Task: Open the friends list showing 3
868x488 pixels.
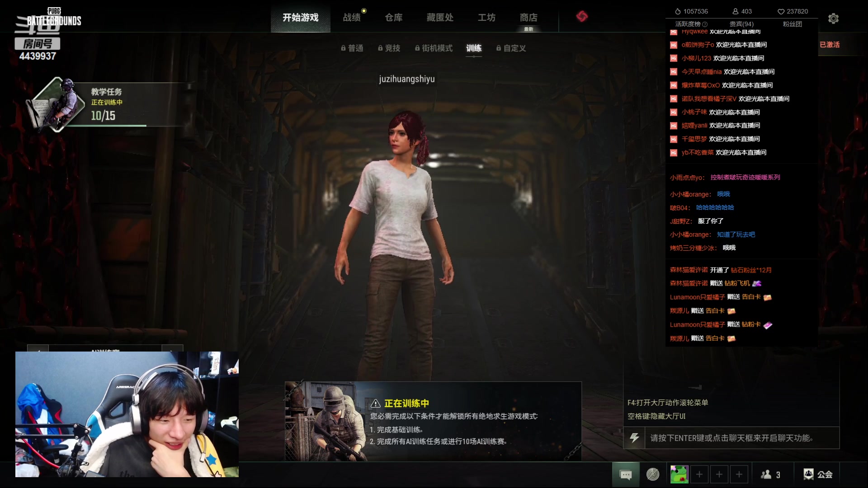Action: (x=770, y=474)
